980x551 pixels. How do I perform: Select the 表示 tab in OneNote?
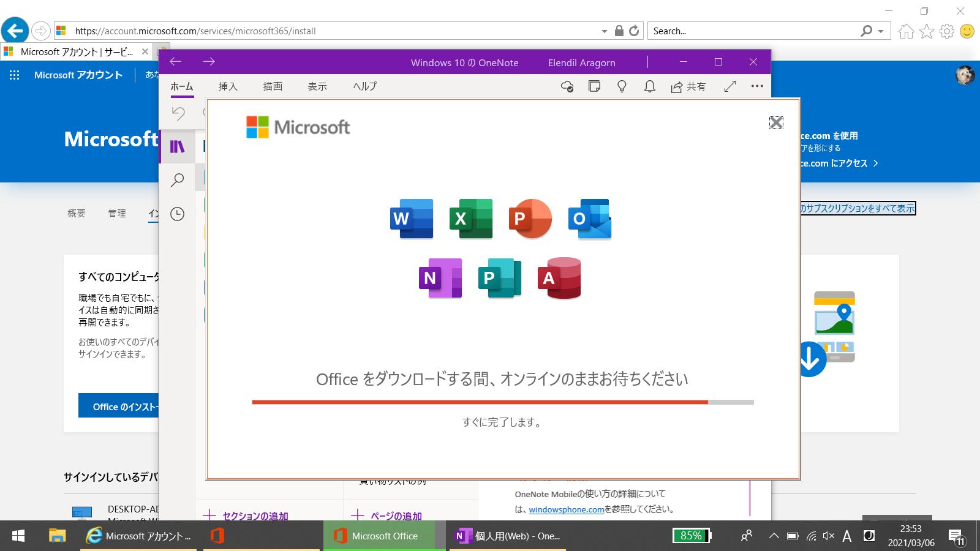point(317,87)
